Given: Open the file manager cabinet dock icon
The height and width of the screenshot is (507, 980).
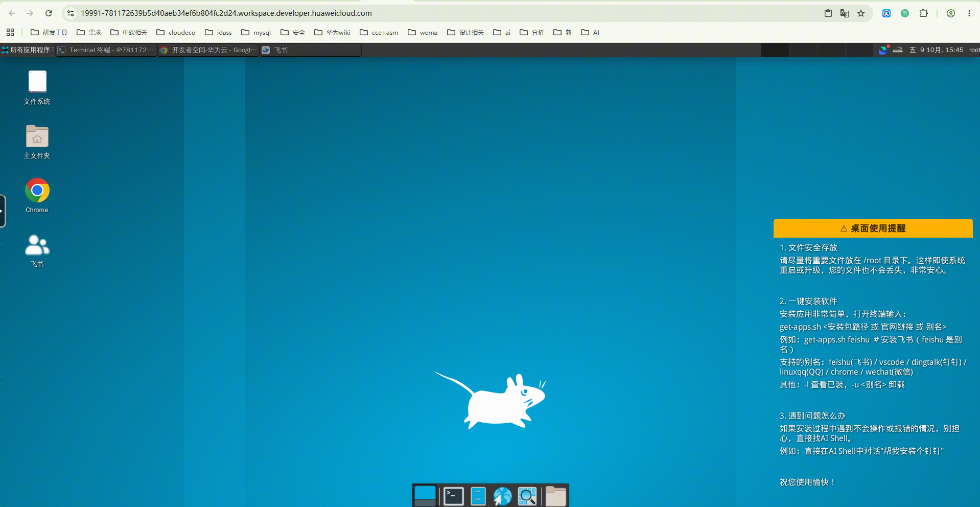Looking at the screenshot, I should point(478,496).
